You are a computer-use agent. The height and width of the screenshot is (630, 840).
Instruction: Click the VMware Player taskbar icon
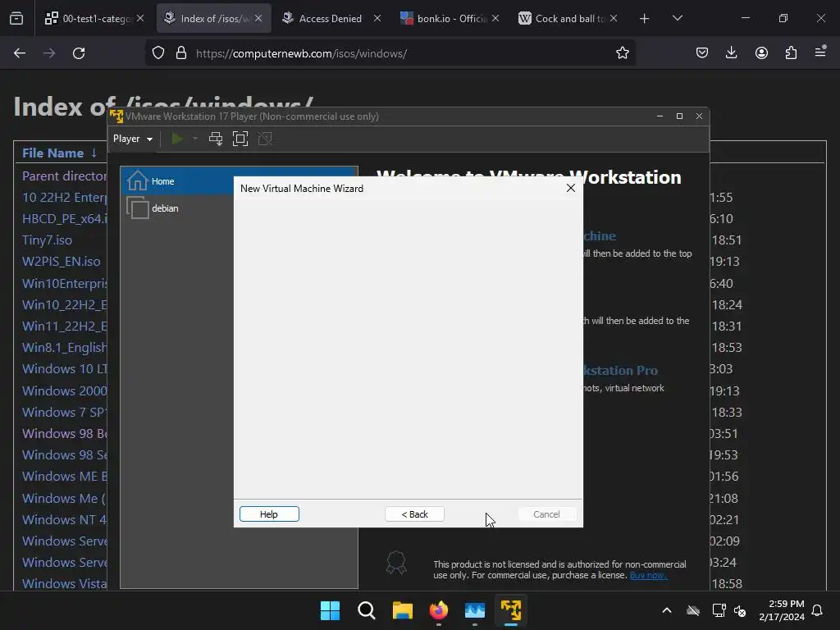(511, 610)
